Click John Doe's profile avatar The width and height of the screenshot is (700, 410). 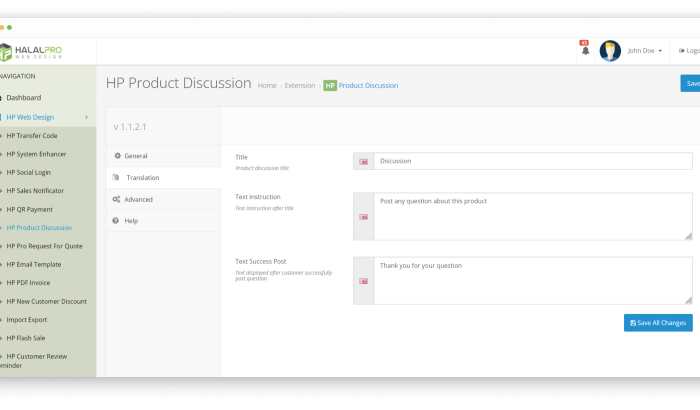tap(610, 51)
